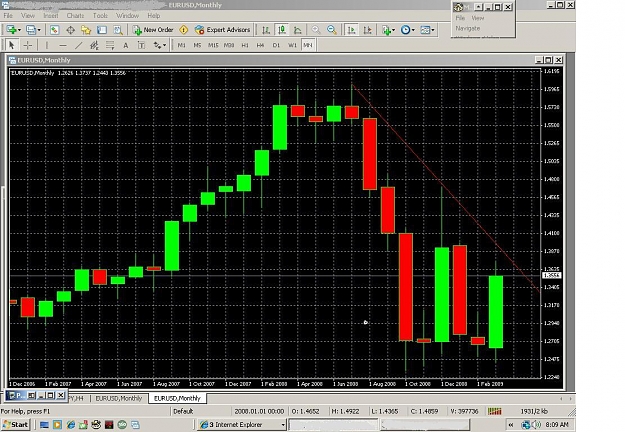This screenshot has height=432, width=625.
Task: Open the Data Window crosshair icon
Action: point(71,30)
